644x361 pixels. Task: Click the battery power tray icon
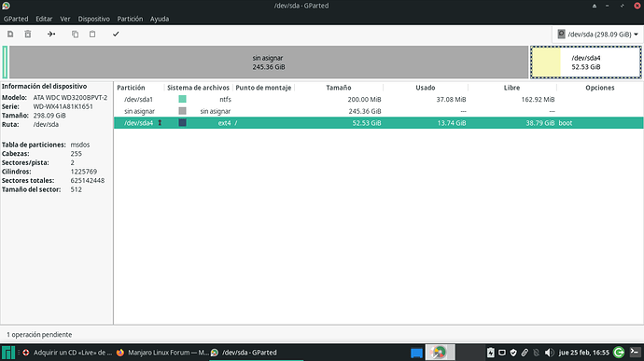(491, 353)
